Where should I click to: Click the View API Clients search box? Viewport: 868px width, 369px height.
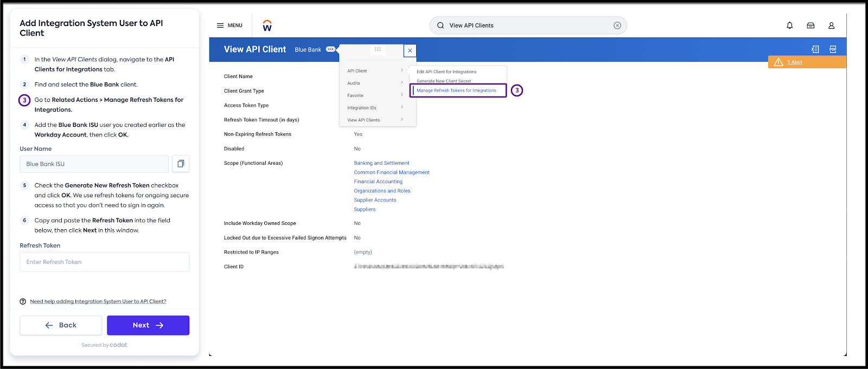click(528, 25)
